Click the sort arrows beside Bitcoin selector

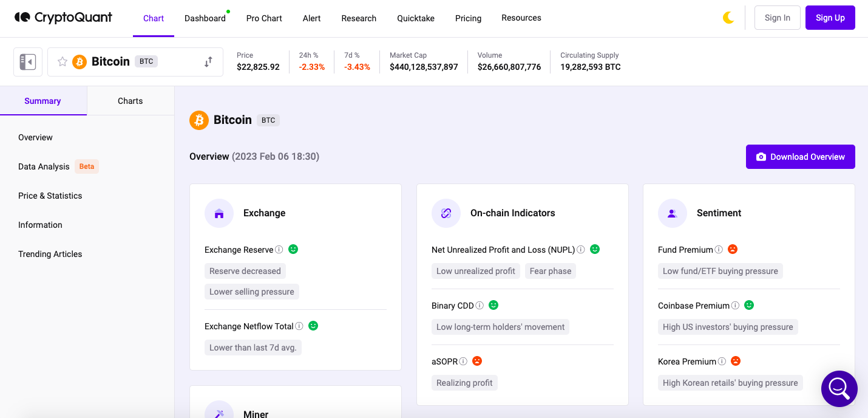[x=208, y=61]
